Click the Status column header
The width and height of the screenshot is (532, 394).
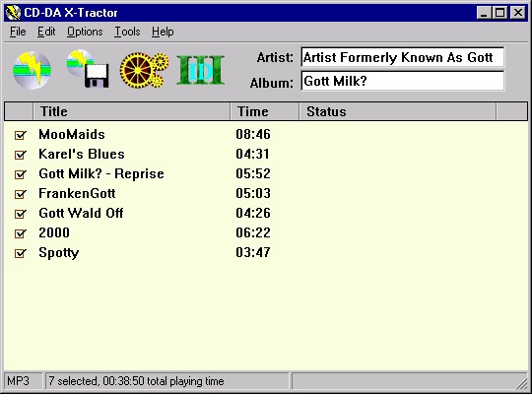pyautogui.click(x=398, y=111)
